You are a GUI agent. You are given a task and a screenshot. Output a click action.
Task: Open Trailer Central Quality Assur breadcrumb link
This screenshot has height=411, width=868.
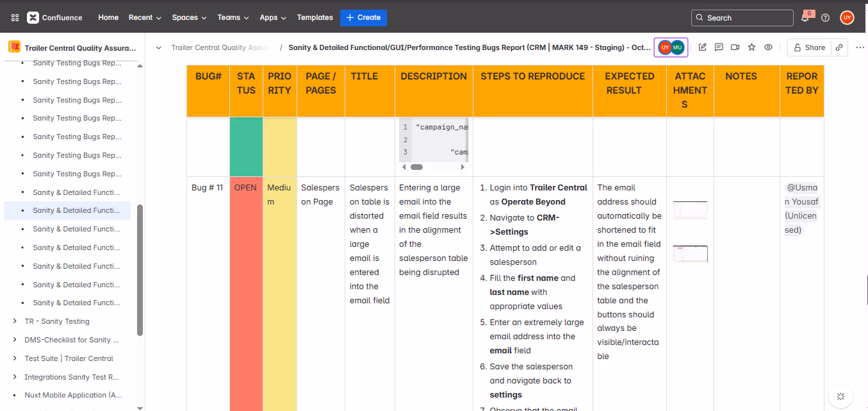click(222, 47)
